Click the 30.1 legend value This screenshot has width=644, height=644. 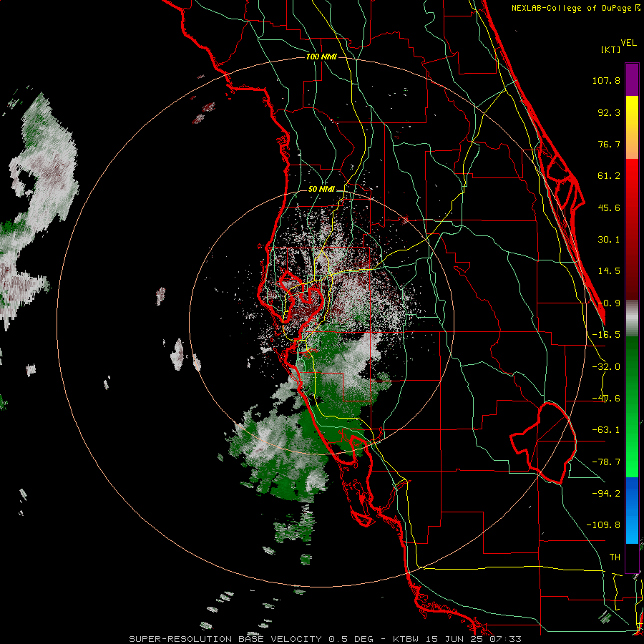click(609, 240)
